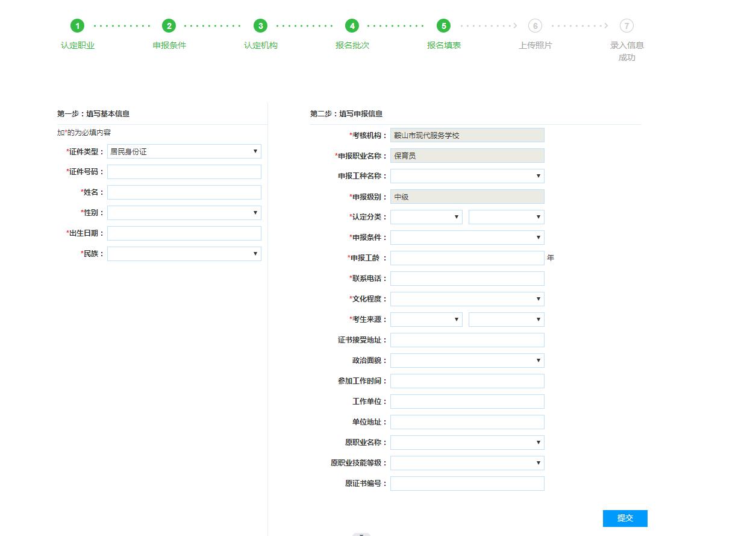Click the 第一步：填写基本信息 heading
The width and height of the screenshot is (756, 536).
click(93, 113)
